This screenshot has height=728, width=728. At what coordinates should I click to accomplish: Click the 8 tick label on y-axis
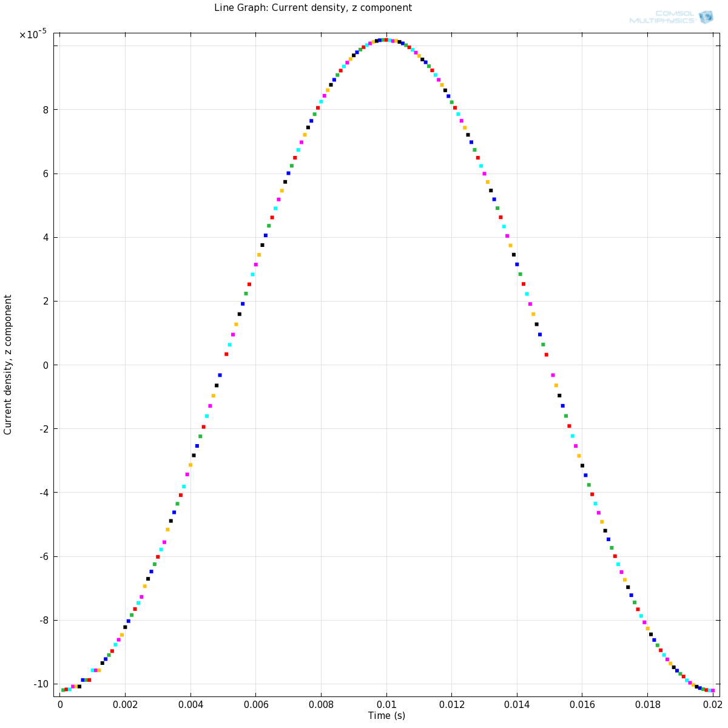(x=45, y=110)
